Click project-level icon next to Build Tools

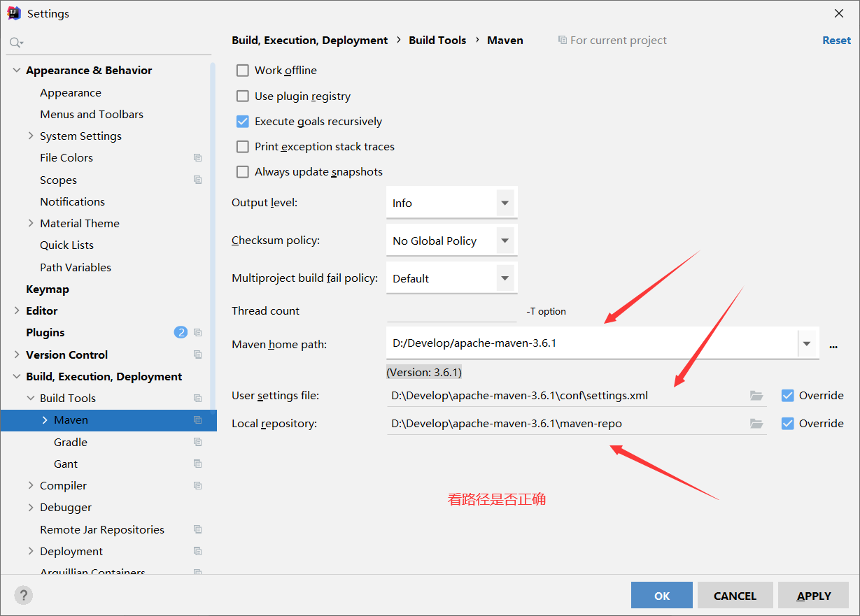pos(198,398)
